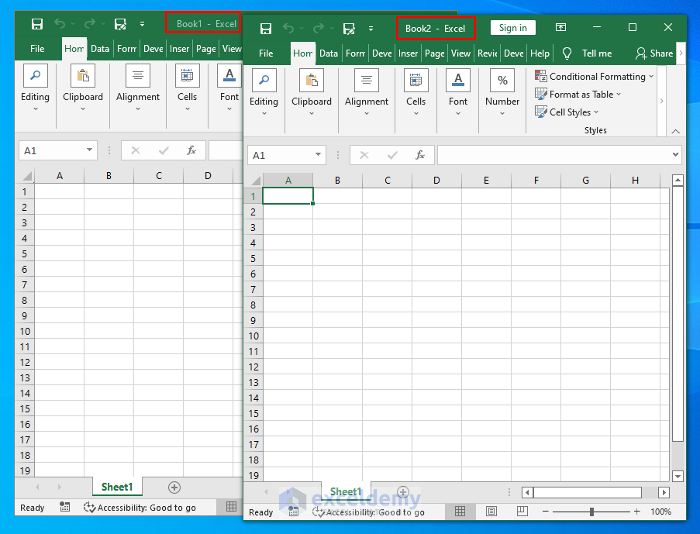Click Redo arrow in Book2 window

(318, 29)
